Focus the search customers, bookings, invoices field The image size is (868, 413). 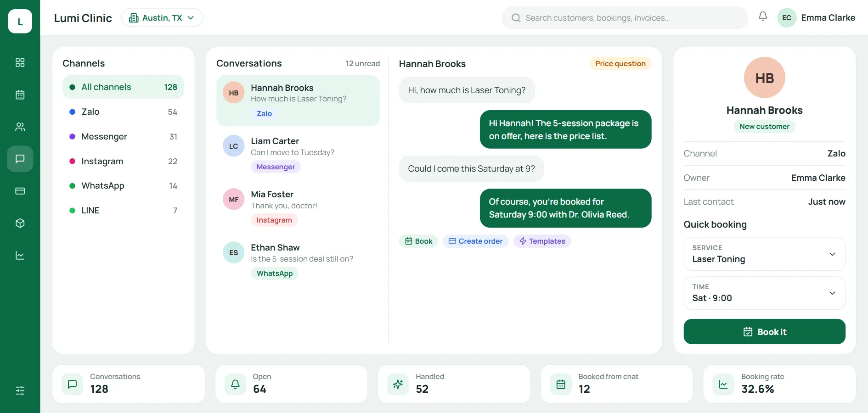625,18
